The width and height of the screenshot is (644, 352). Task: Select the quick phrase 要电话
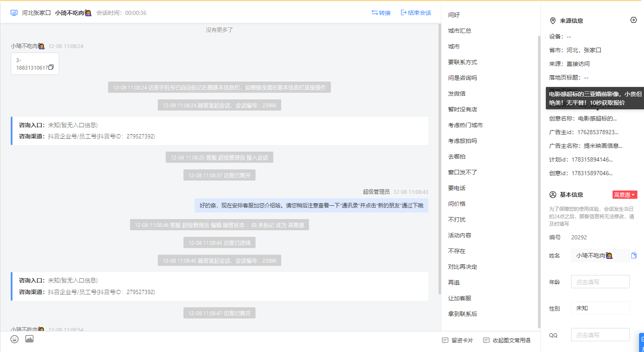click(457, 188)
